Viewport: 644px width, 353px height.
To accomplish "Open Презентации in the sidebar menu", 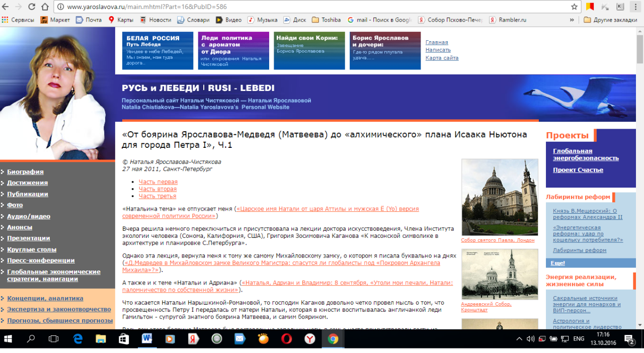I will point(29,238).
